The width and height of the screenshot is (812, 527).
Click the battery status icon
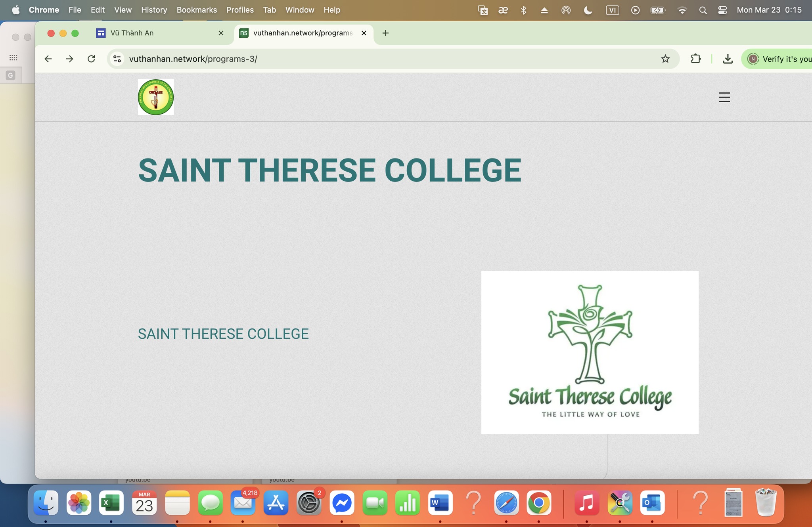[x=658, y=10]
